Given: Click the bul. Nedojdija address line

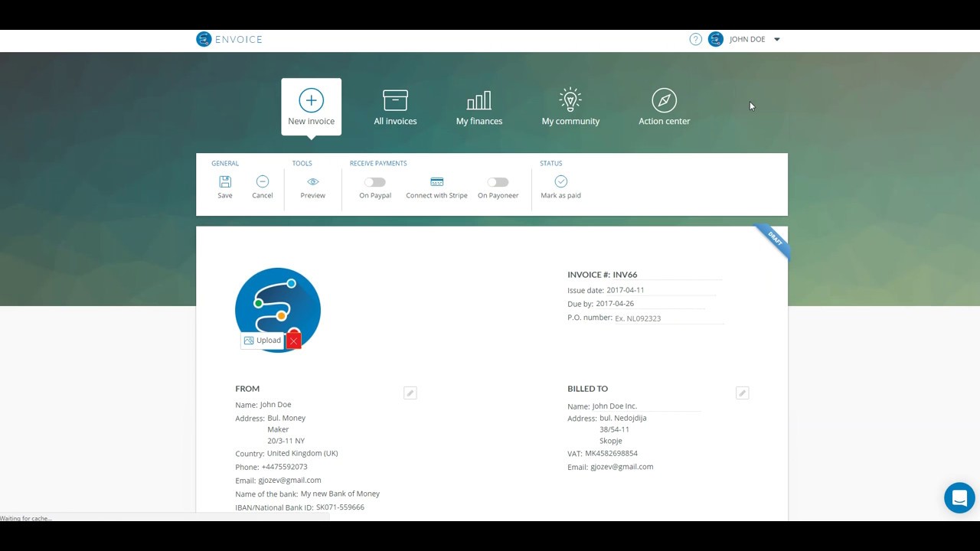Looking at the screenshot, I should pyautogui.click(x=623, y=418).
